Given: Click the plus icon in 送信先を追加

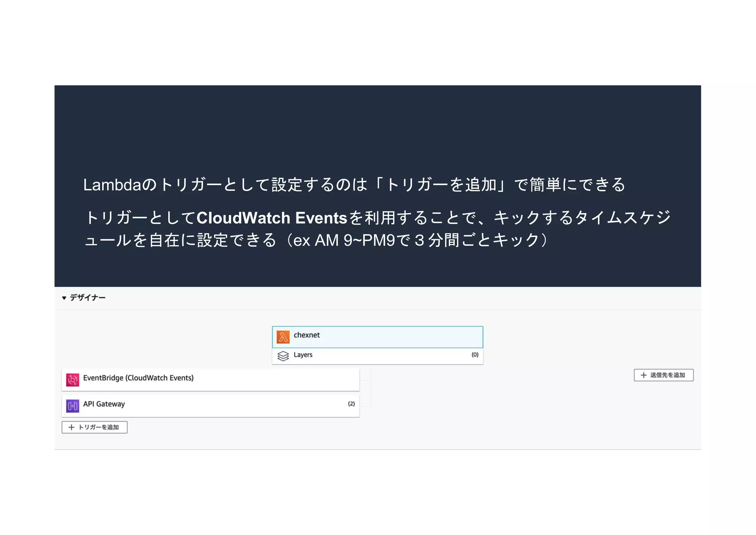Looking at the screenshot, I should point(644,375).
